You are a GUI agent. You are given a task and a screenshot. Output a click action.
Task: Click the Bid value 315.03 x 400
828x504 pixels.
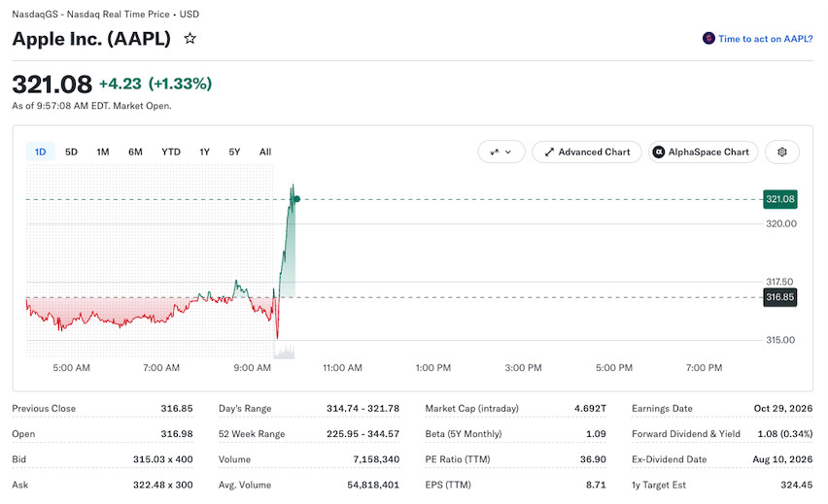[162, 459]
